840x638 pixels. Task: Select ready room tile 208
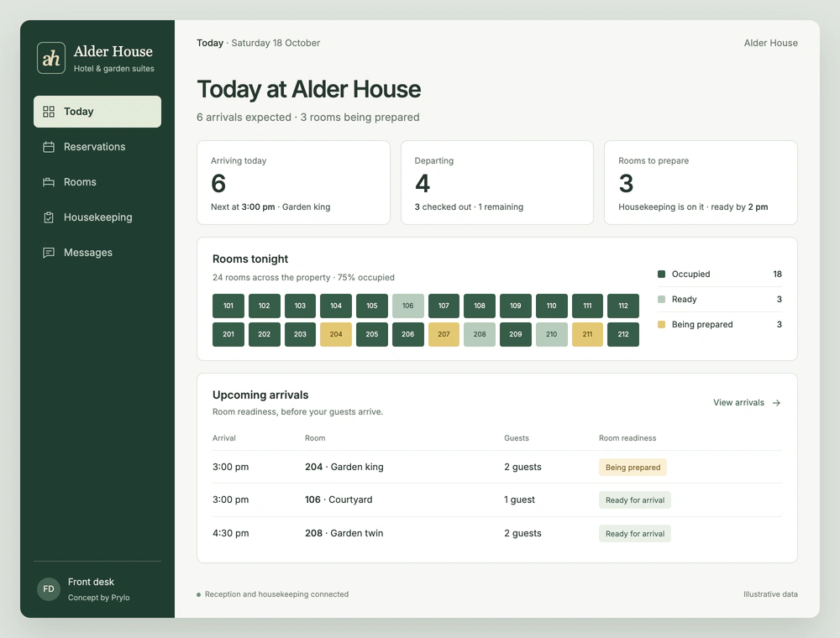[480, 334]
